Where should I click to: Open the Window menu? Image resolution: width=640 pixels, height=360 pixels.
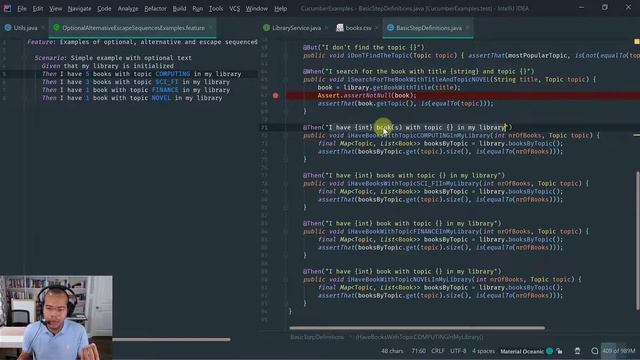[257, 8]
